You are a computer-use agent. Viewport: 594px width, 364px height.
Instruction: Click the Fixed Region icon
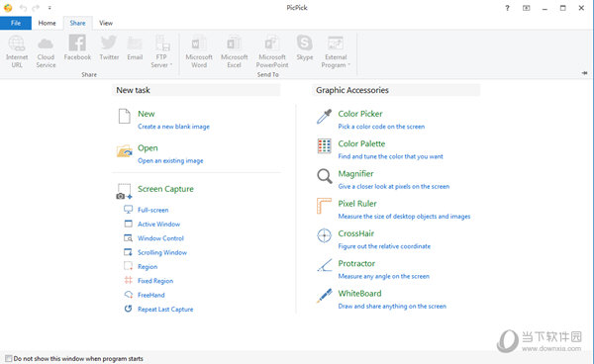pos(129,280)
